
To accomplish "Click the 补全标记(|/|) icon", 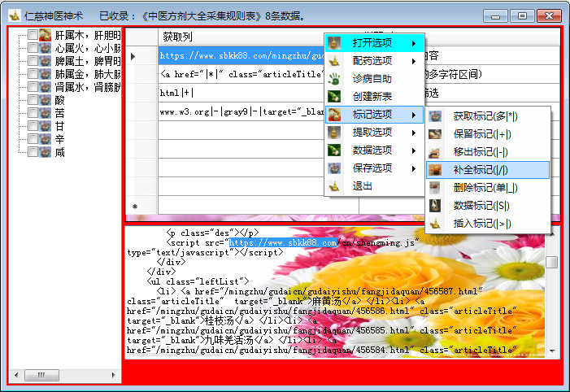I will point(435,170).
